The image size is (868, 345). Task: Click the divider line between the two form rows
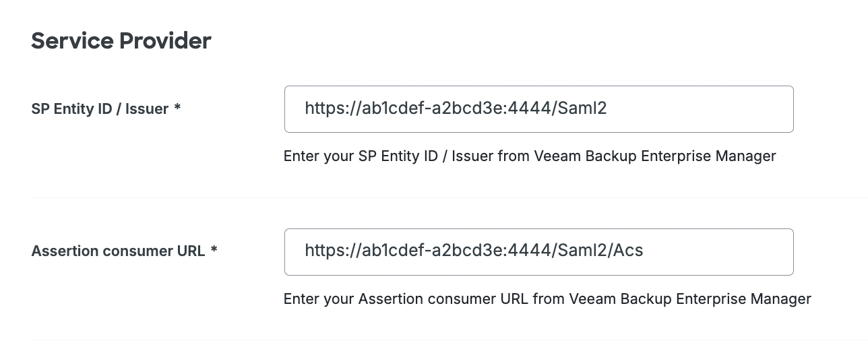pos(445,197)
